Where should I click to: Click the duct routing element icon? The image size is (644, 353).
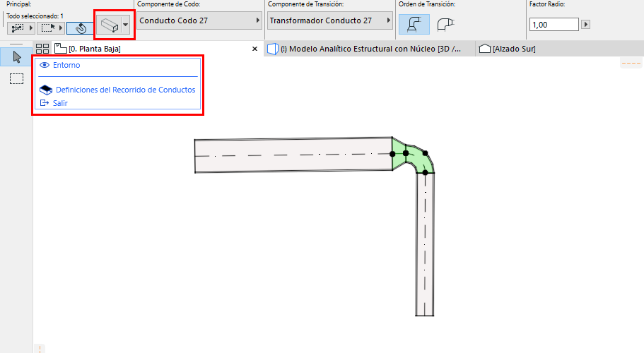click(x=110, y=25)
